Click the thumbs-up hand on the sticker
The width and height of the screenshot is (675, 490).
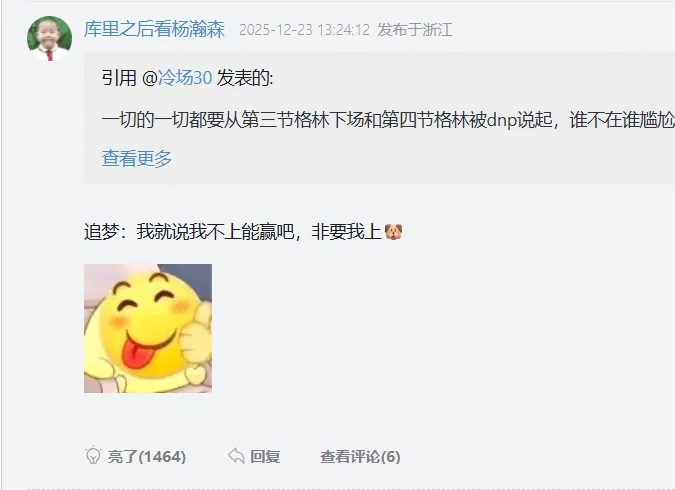point(196,338)
